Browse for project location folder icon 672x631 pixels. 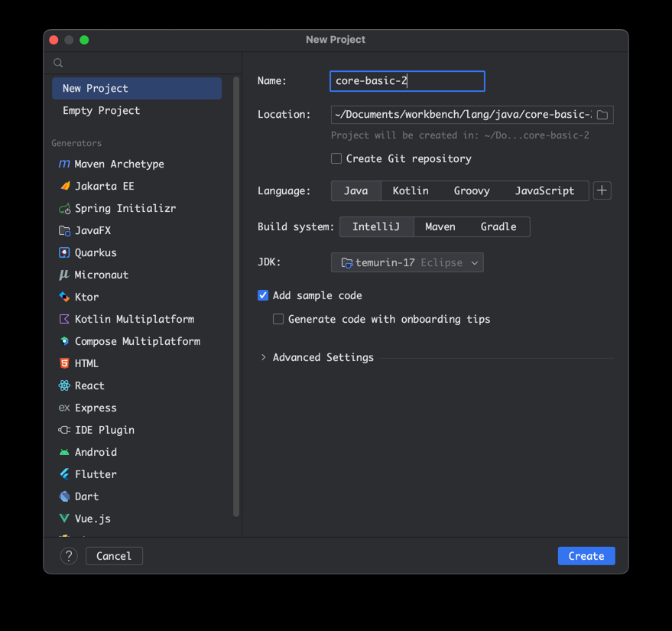click(602, 115)
